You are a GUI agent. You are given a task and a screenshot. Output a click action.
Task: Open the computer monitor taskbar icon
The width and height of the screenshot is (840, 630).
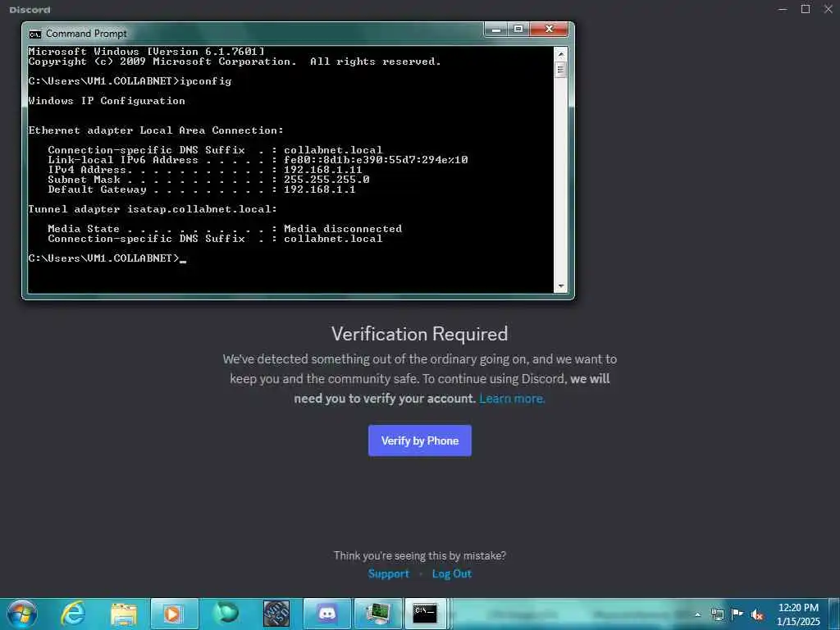(x=378, y=614)
